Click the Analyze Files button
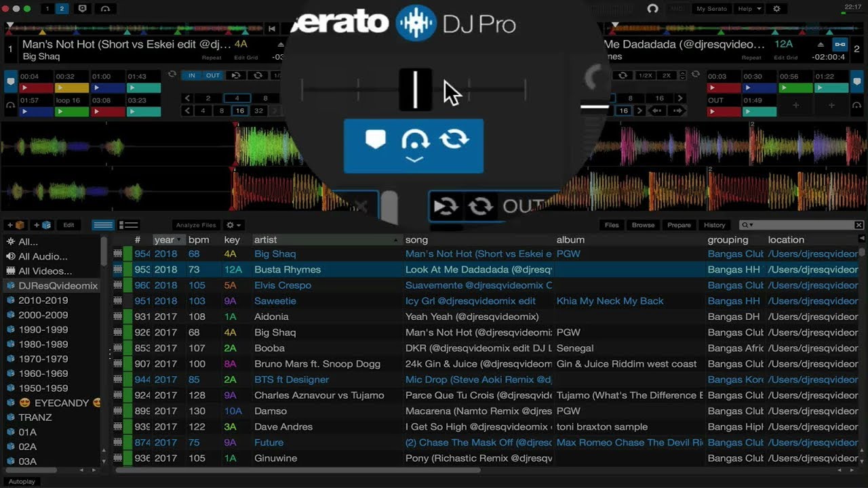Screen dimensions: 868x488 click(196, 225)
